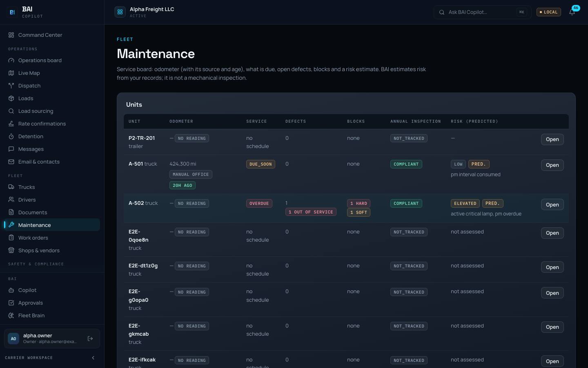Click the ELEVATED risk badge
Image resolution: width=588 pixels, height=368 pixels.
465,204
